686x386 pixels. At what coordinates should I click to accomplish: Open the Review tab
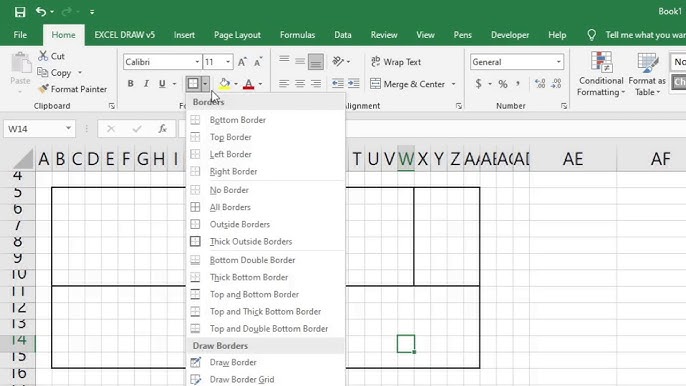[x=384, y=35]
